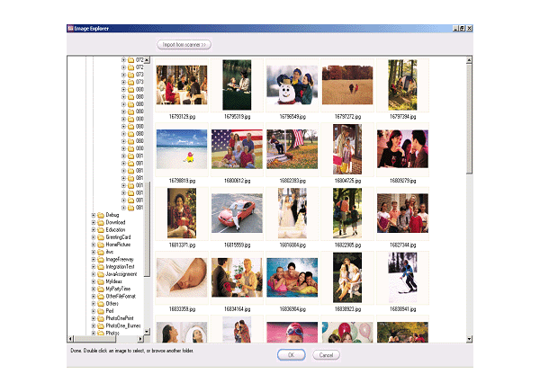Click the PhotoOnePrint folder icon

(100, 317)
